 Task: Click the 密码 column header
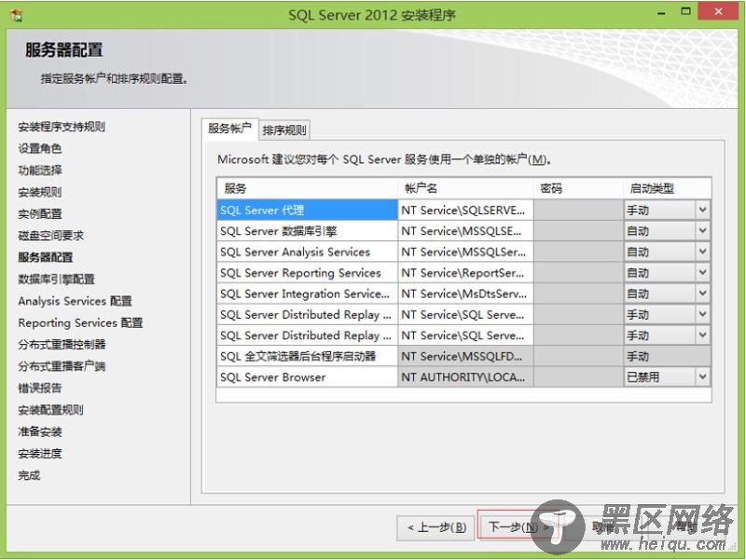(x=578, y=188)
